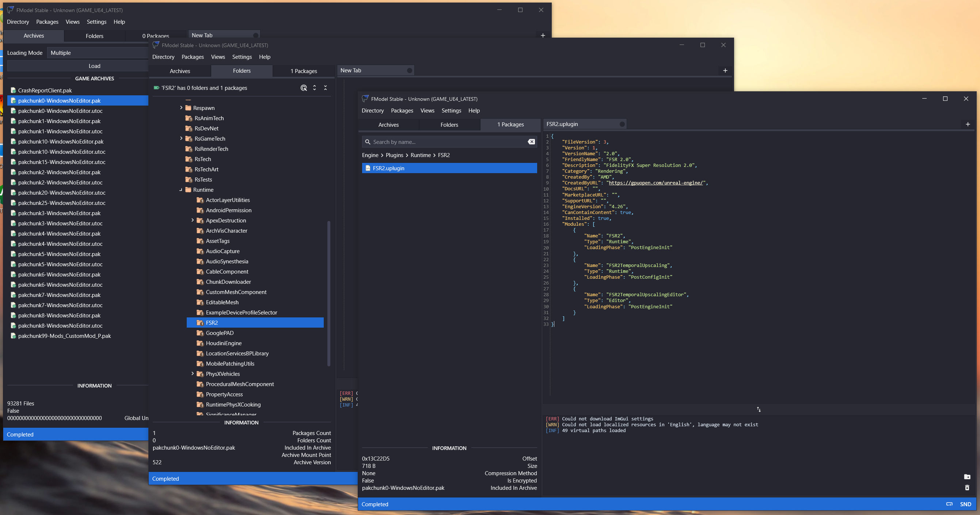Viewport: 980px width, 515px height.
Task: Select pakchunk0-WindowsNoEditor.pak archive
Action: [77, 101]
